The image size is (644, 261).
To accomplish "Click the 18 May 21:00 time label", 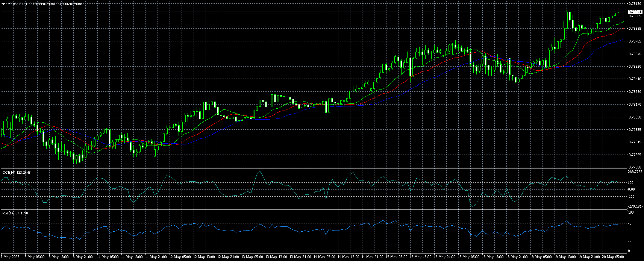I will [x=517, y=257].
